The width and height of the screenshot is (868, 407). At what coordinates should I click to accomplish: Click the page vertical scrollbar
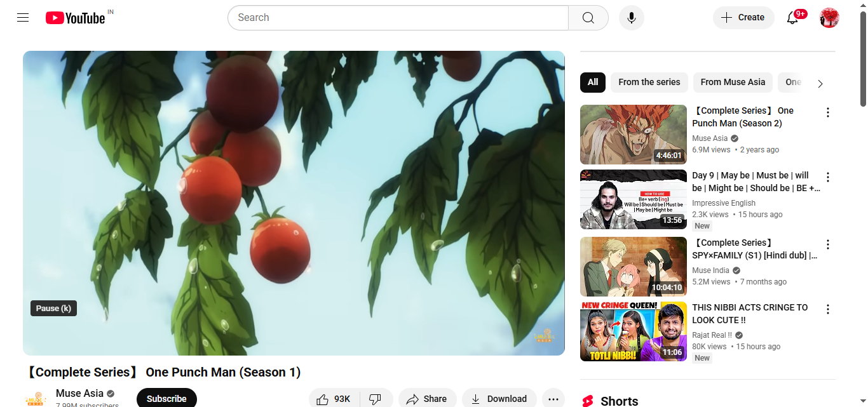863,58
